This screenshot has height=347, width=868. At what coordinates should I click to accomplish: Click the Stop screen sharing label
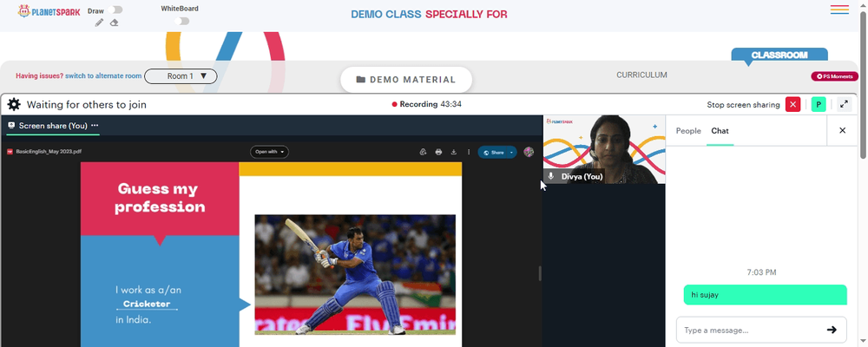point(743,105)
